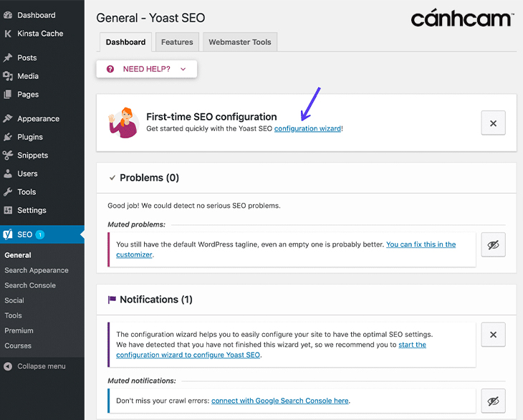Open Courses submenu item

pyautogui.click(x=18, y=345)
